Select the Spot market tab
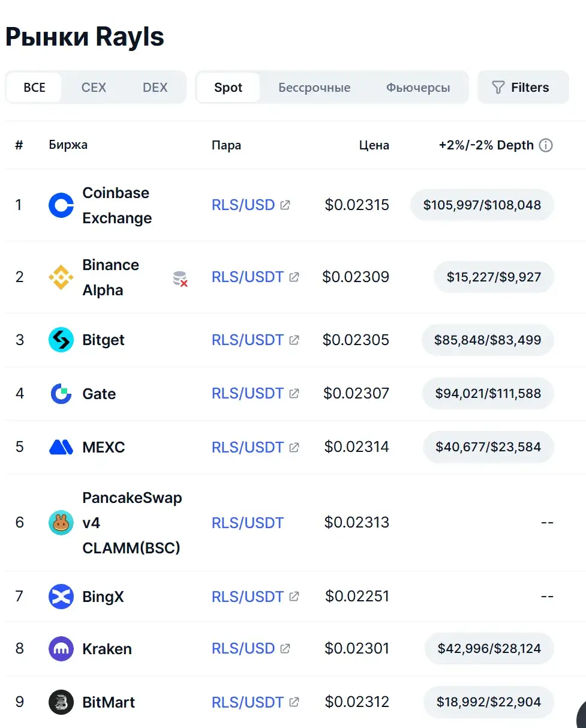 [x=229, y=88]
